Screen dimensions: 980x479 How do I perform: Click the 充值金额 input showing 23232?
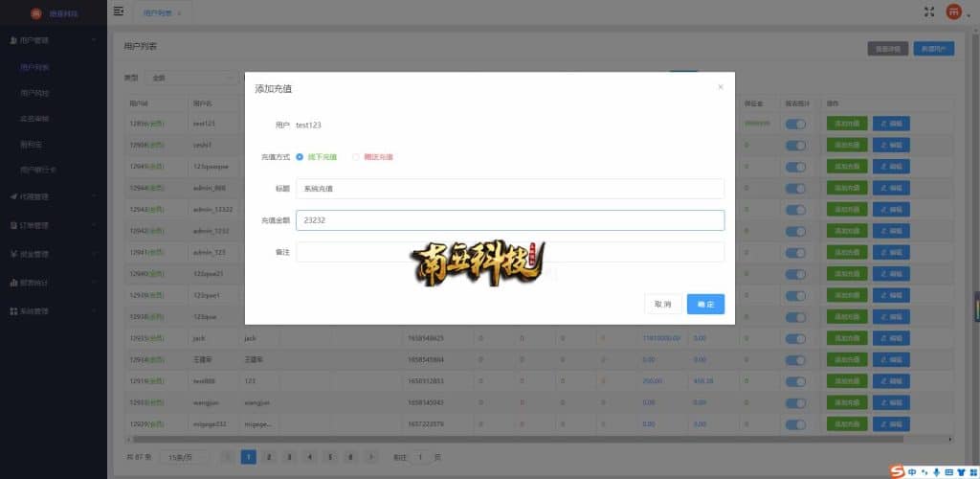tap(510, 220)
